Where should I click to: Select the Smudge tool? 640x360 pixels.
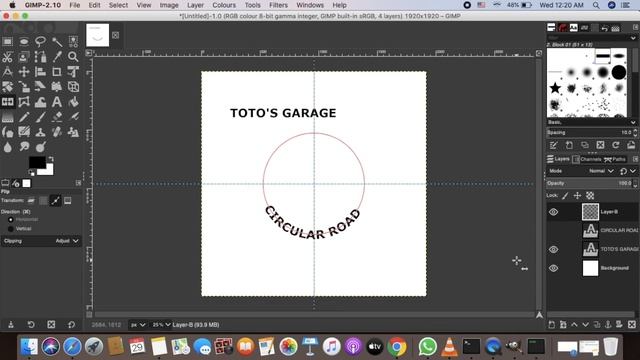(24, 147)
